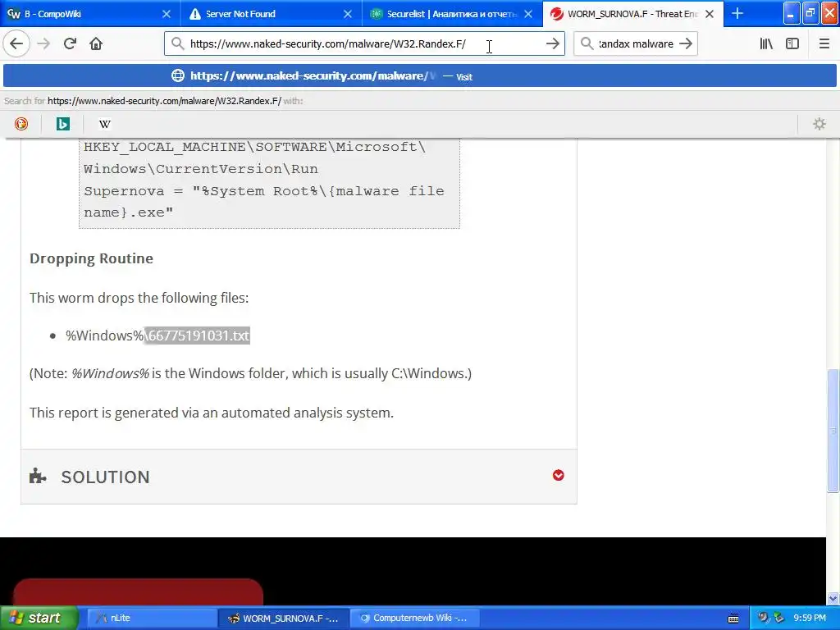Click the HKEY_LOCAL_MACHINE registry path text
The width and height of the screenshot is (840, 630).
pos(254,157)
